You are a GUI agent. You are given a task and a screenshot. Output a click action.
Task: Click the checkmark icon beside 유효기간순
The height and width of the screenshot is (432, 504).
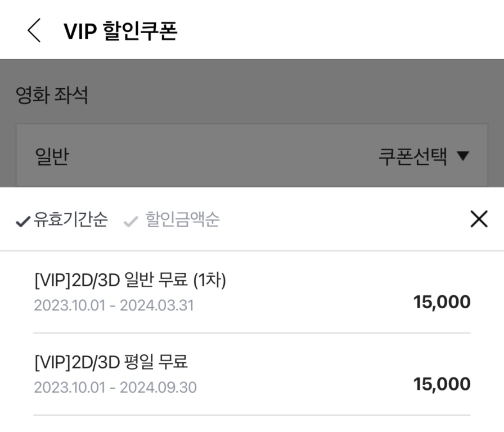pyautogui.click(x=23, y=221)
